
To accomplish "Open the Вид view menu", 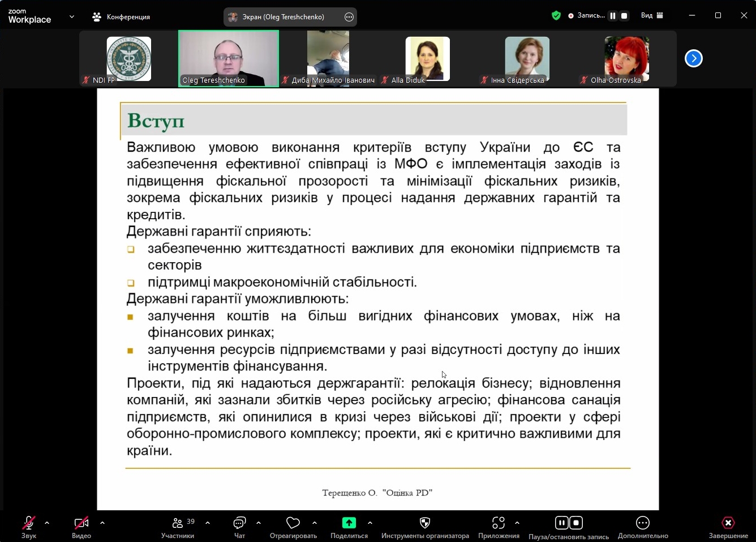I will pos(652,16).
